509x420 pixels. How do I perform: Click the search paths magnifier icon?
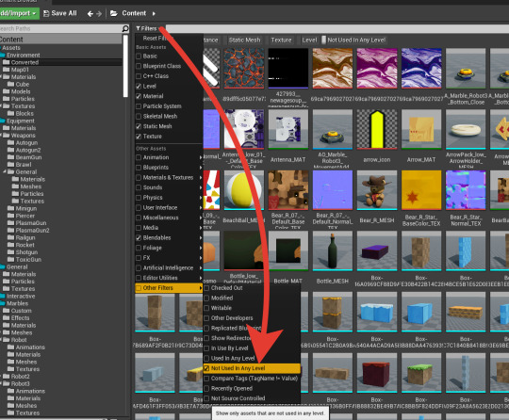coord(125,28)
